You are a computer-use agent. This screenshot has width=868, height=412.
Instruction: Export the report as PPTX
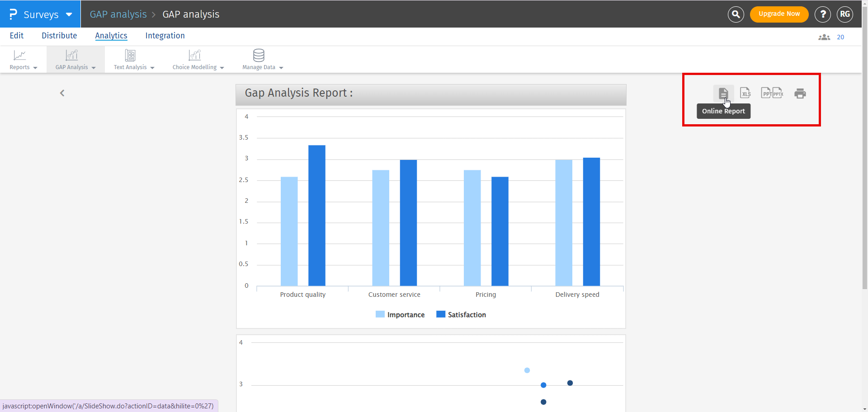(x=779, y=93)
